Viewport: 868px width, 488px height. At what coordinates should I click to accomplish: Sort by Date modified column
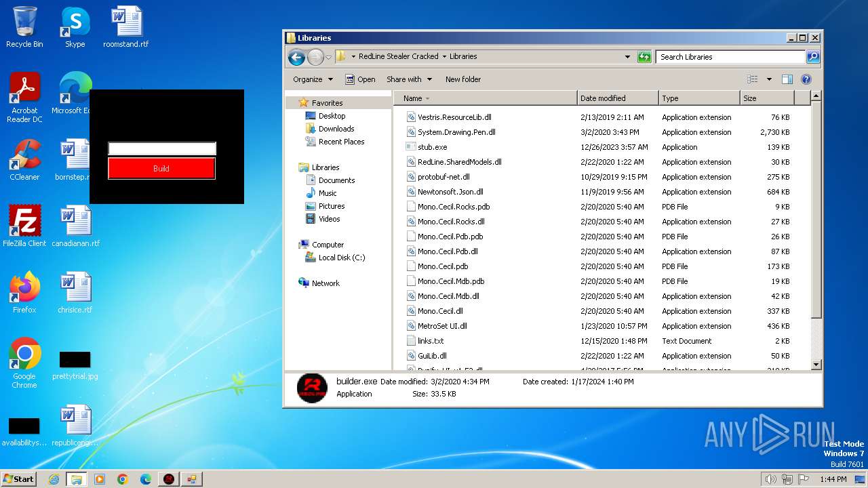(x=618, y=98)
